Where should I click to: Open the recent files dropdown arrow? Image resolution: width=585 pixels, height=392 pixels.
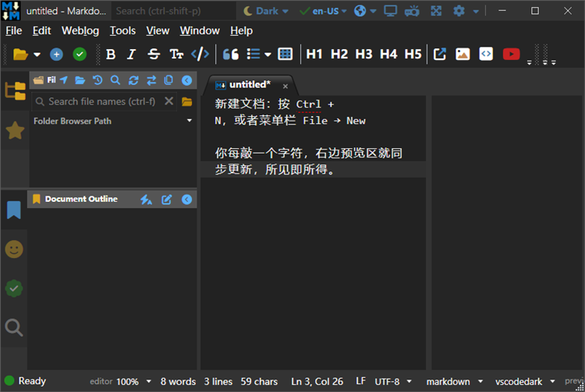[37, 55]
